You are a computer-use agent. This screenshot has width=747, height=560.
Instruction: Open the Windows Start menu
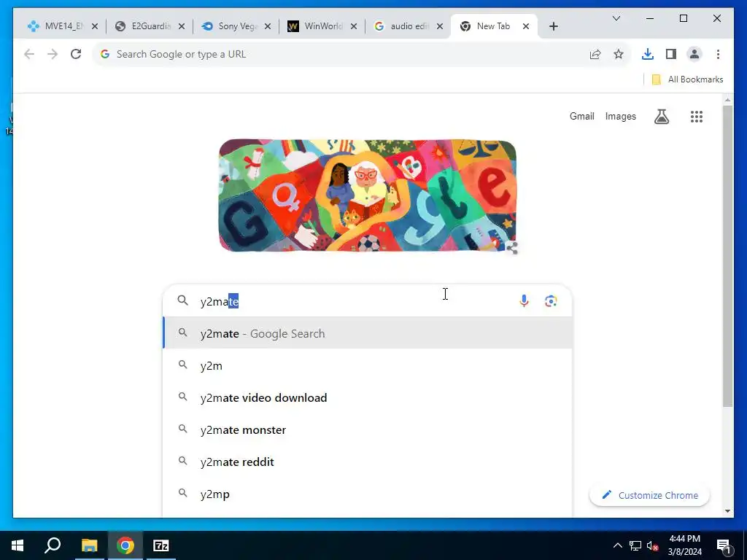point(18,545)
